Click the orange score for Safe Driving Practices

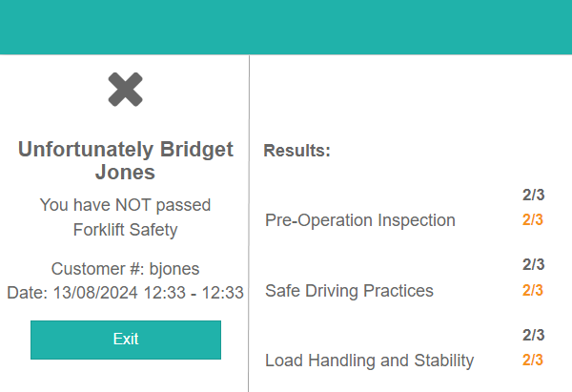(x=532, y=291)
